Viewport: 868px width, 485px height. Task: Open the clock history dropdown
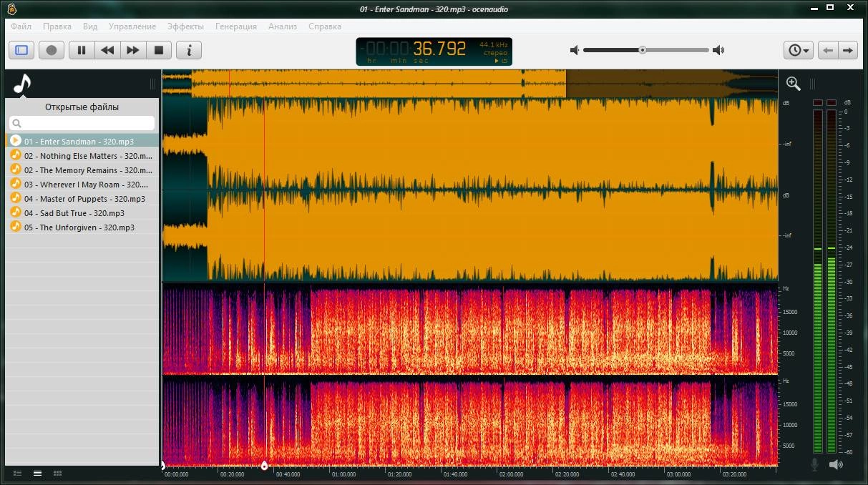(x=798, y=50)
